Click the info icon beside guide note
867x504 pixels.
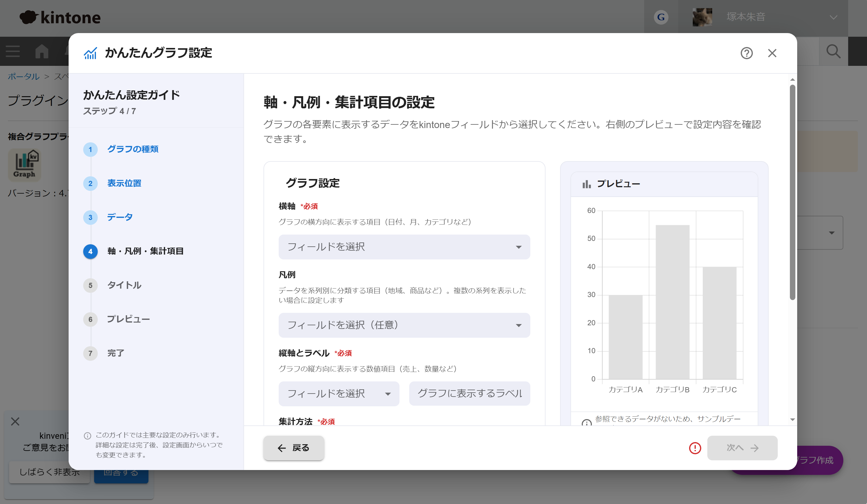pyautogui.click(x=87, y=436)
